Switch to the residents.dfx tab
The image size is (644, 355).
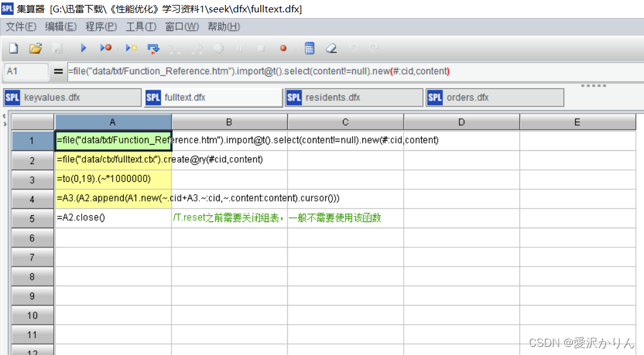coord(354,98)
